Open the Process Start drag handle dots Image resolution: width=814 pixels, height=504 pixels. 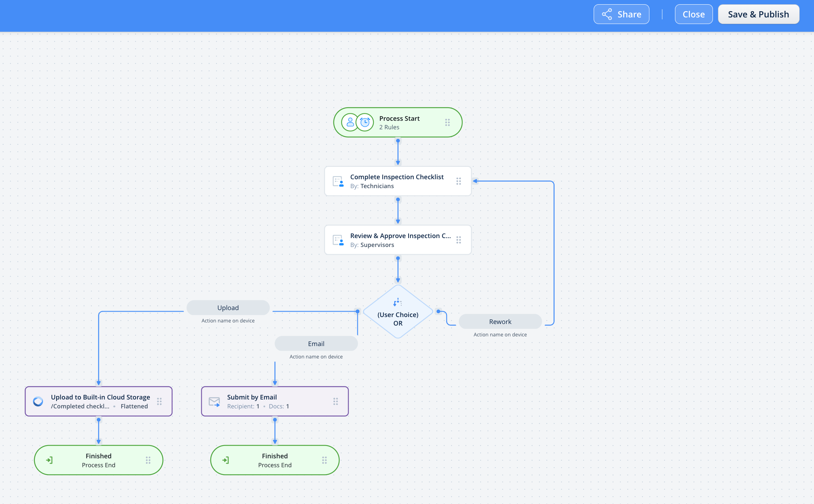[x=447, y=122]
